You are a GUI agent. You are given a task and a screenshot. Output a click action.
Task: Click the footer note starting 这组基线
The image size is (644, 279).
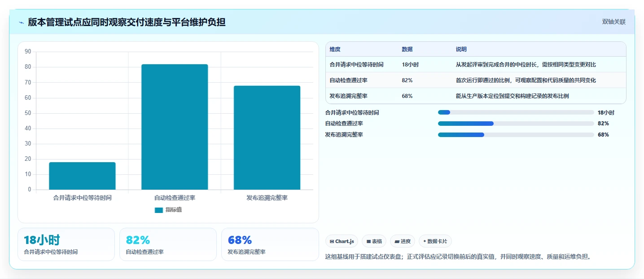458,257
